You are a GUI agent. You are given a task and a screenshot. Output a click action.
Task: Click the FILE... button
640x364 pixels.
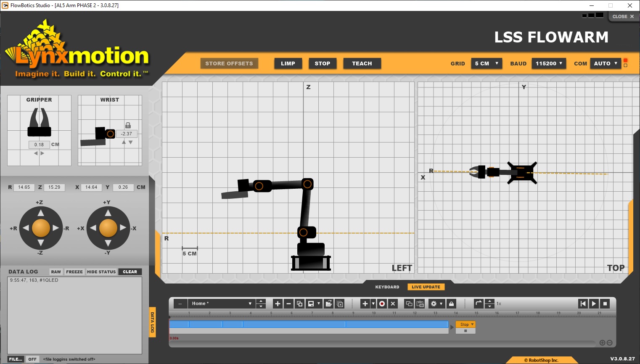[x=16, y=359]
